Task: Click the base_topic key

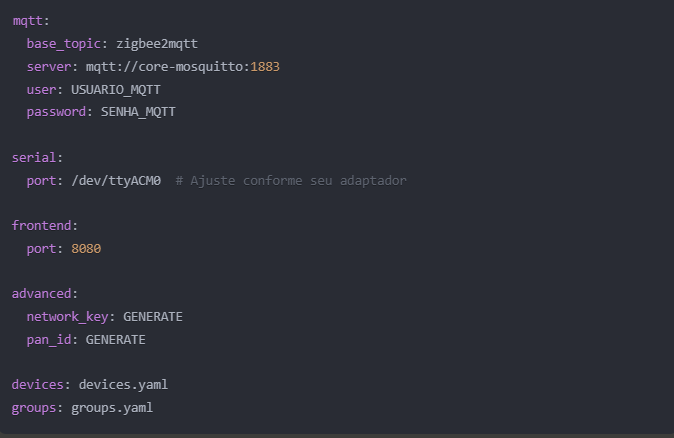Action: point(64,44)
